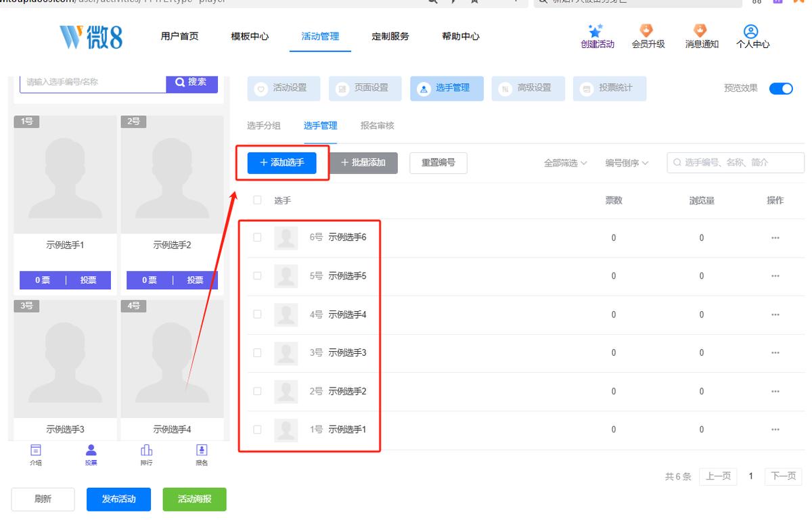Tick checkbox for 示例选手6
Viewport: 812px width, 531px height.
tap(257, 237)
